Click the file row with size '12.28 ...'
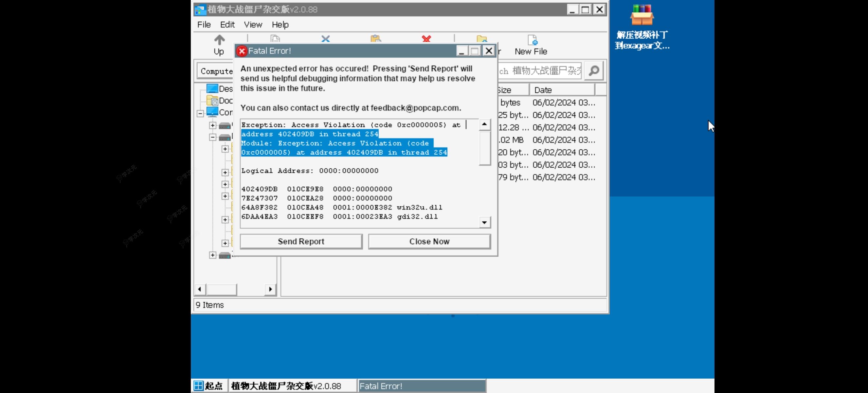 tap(547, 127)
